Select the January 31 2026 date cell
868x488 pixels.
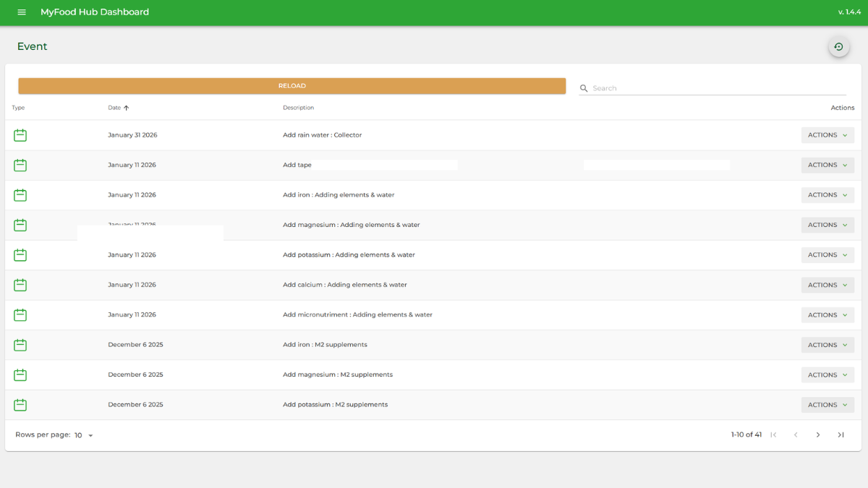click(x=132, y=135)
